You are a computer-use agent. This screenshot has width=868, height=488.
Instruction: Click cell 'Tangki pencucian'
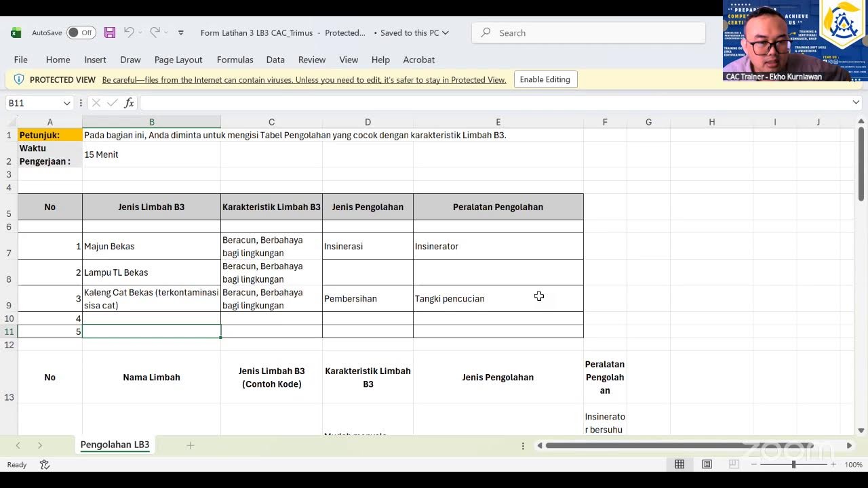[498, 299]
